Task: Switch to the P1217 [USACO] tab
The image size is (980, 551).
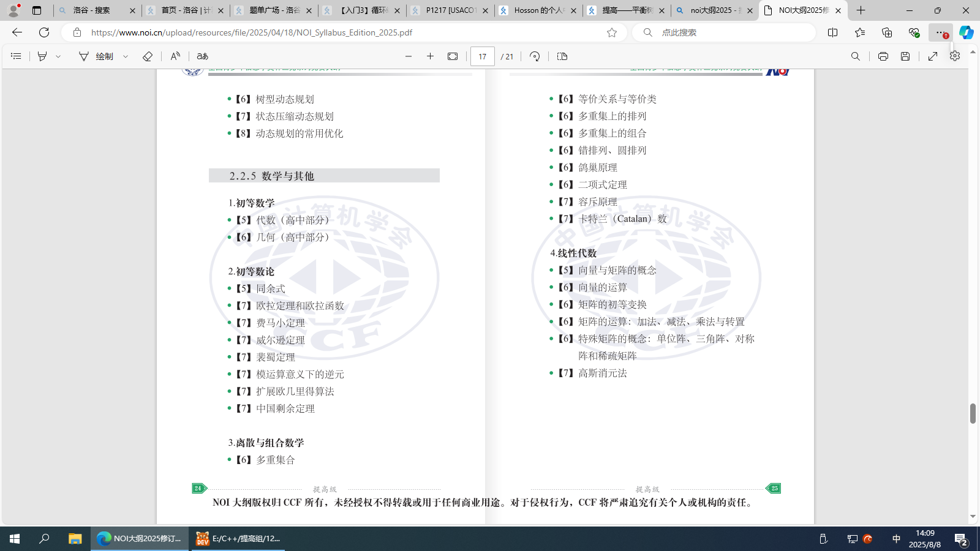Action: tap(451, 10)
